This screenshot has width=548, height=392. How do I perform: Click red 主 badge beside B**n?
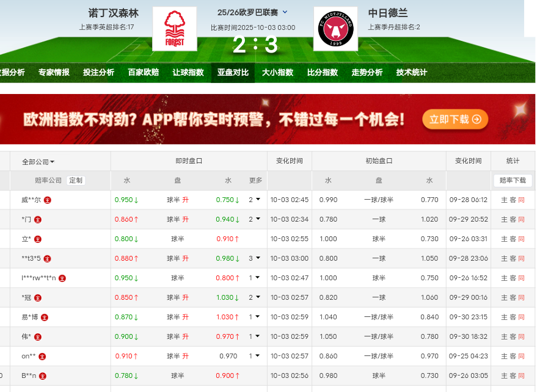pos(44,376)
